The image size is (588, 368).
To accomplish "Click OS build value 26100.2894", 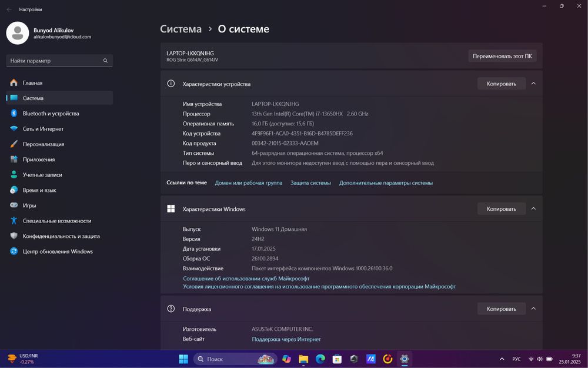I will (x=265, y=258).
